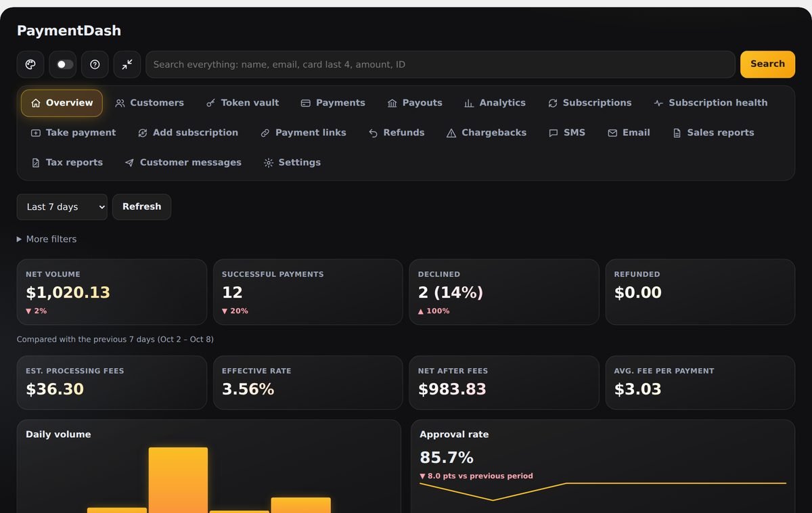Click the Subscriptions refresh-arrows icon

(x=553, y=104)
